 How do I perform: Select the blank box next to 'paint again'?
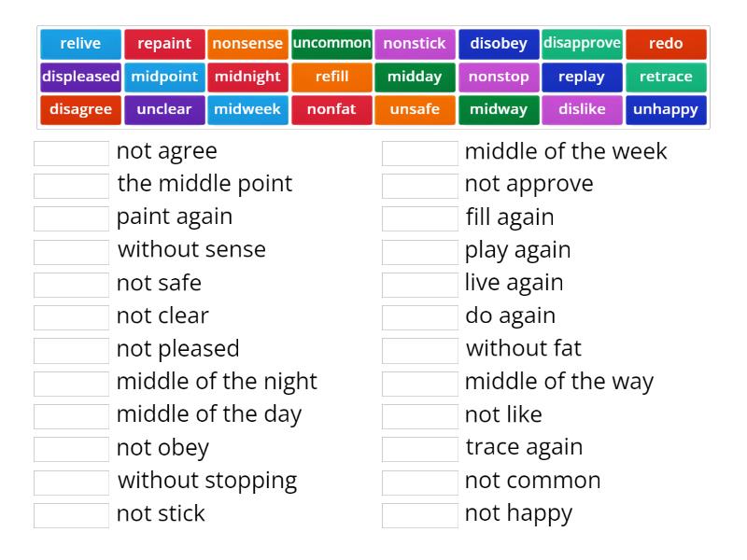[x=71, y=217]
